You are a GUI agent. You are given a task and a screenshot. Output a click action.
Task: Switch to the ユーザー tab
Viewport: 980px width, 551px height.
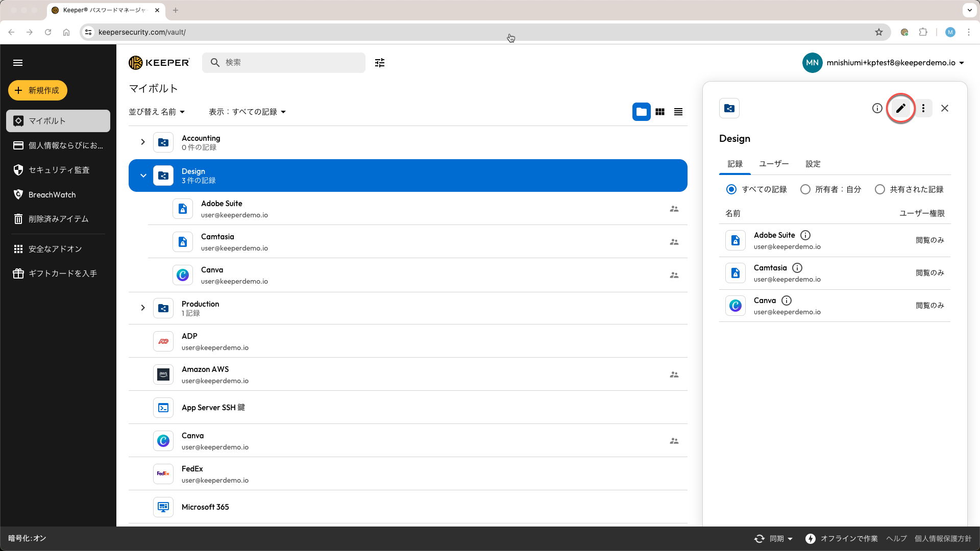pos(774,164)
